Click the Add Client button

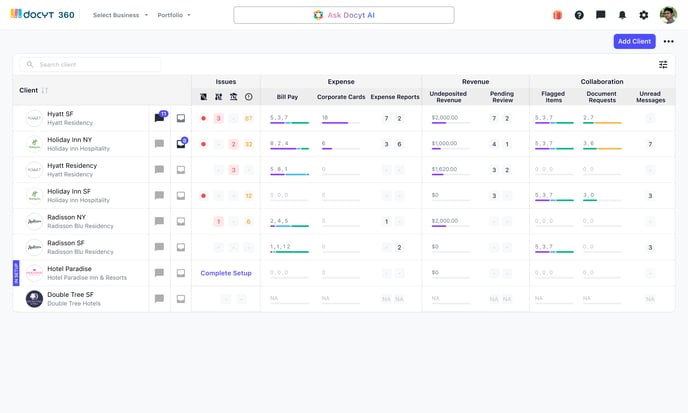pos(634,41)
